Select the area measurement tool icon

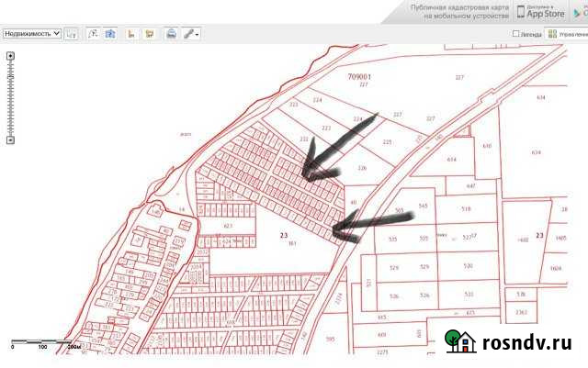click(147, 34)
